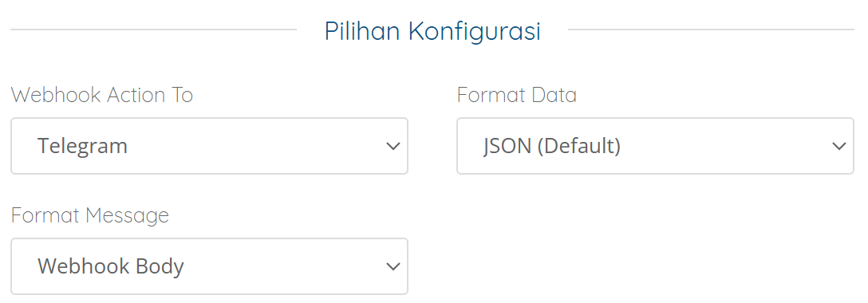Image resolution: width=868 pixels, height=303 pixels.
Task: Expand the Telegram combo box options
Action: pos(209,146)
